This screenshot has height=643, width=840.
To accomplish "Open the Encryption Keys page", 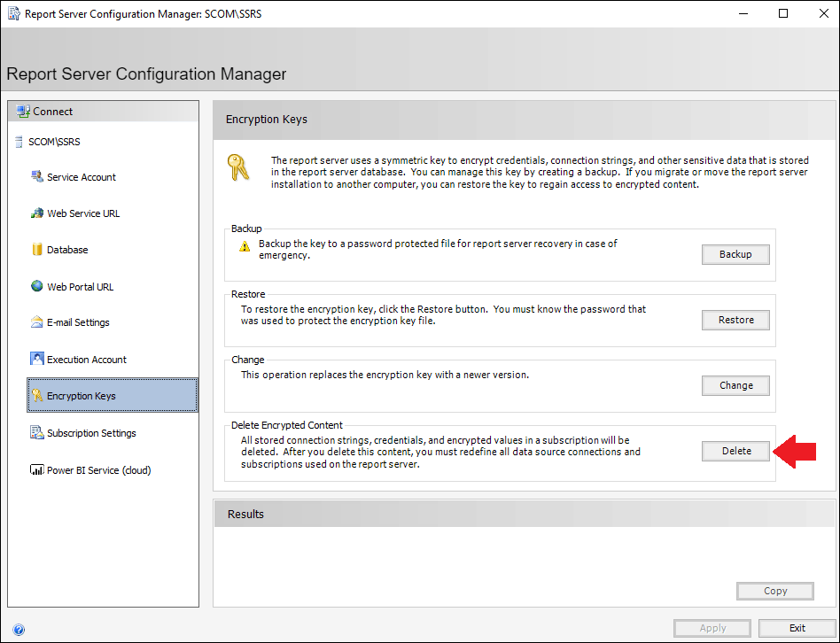I will [x=82, y=396].
